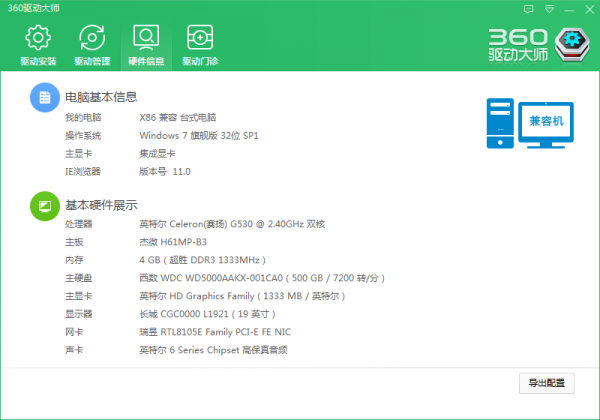Image resolution: width=600 pixels, height=420 pixels.
Task: Click the 我的电脑 label
Action: click(83, 117)
